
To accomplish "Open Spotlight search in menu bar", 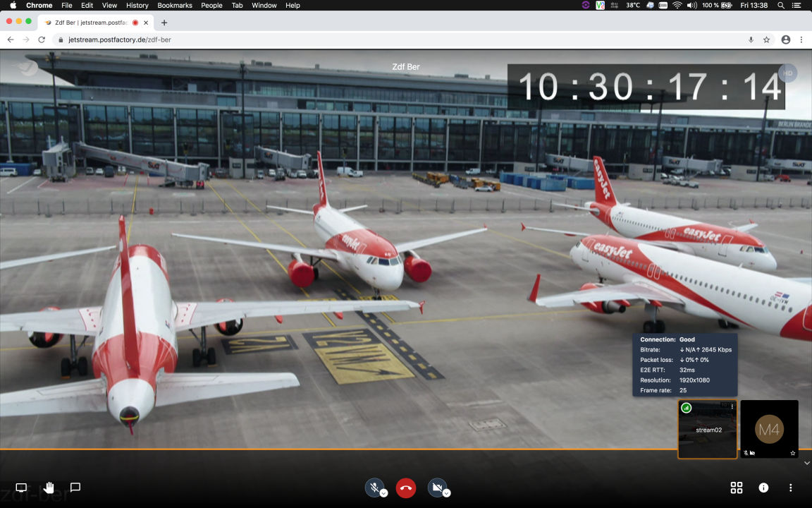I will pos(781,5).
